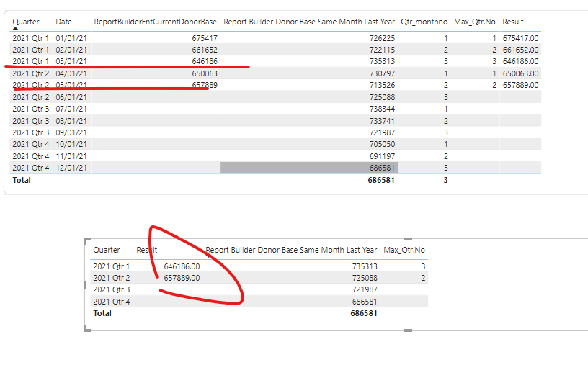Click lower table Report Builder Donor Base Same Month Last Year header
Screen dimensions: 588x365
291,250
